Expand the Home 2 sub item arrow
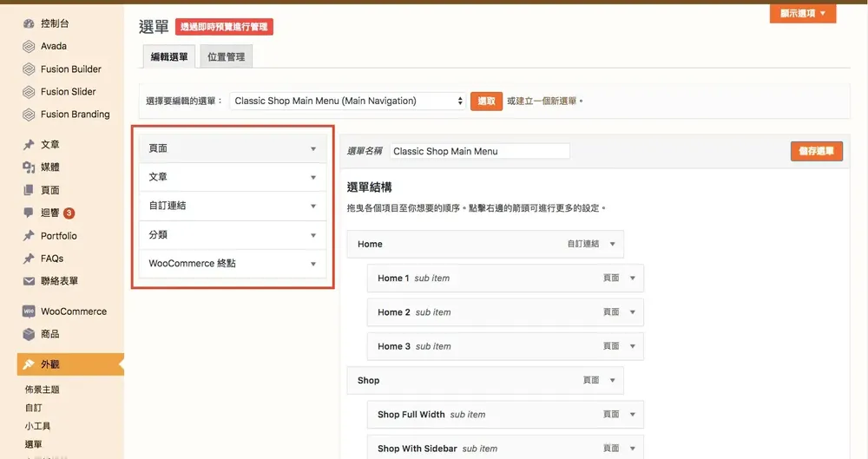868x459 pixels. (x=632, y=312)
